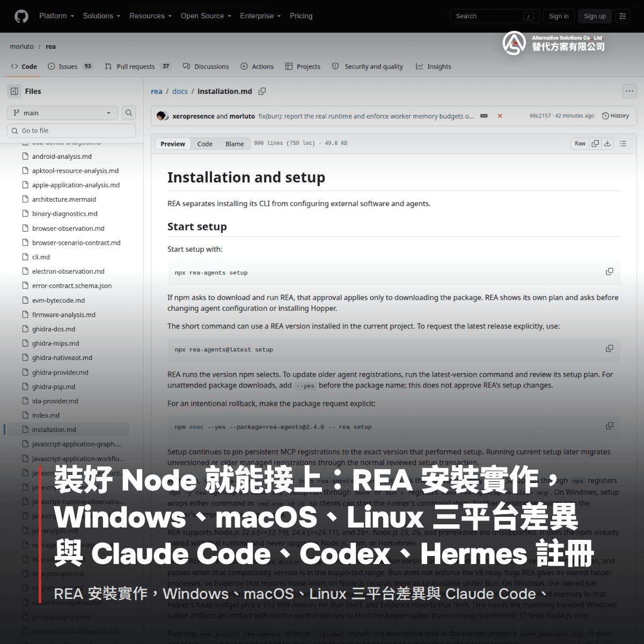Open the Solutions menu

(x=101, y=16)
